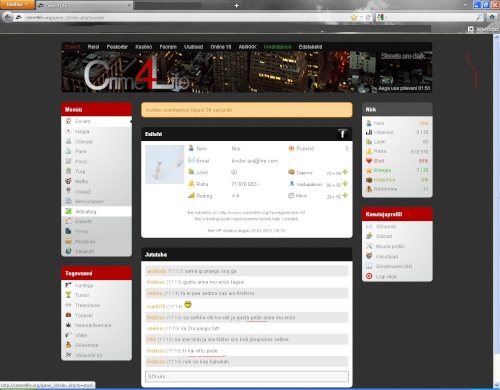Click the profile avatar picture thumbnail
The height and width of the screenshot is (390, 500).
pos(165,164)
